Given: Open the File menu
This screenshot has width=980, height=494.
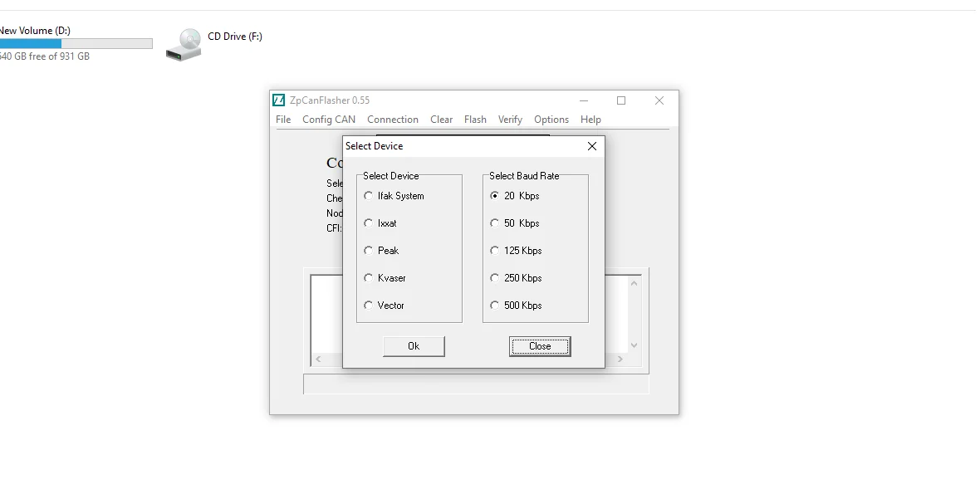Looking at the screenshot, I should [x=283, y=120].
